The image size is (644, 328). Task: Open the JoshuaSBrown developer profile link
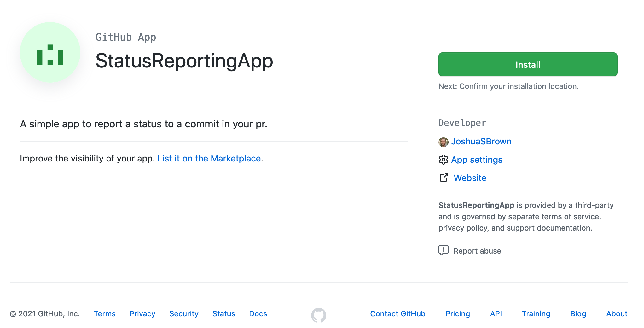pos(481,142)
